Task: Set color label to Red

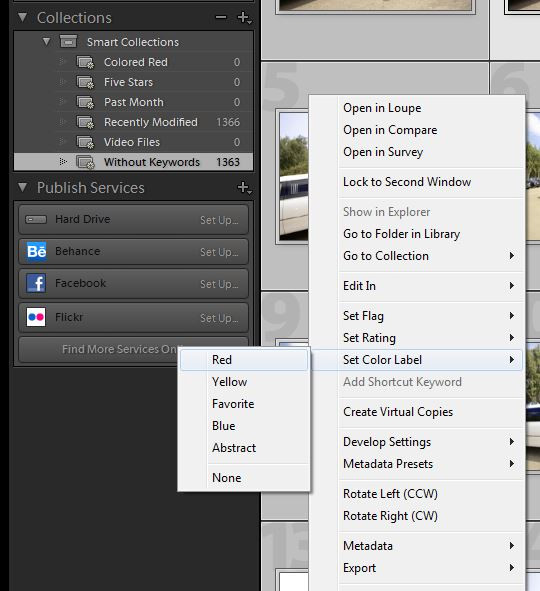Action: click(x=244, y=360)
